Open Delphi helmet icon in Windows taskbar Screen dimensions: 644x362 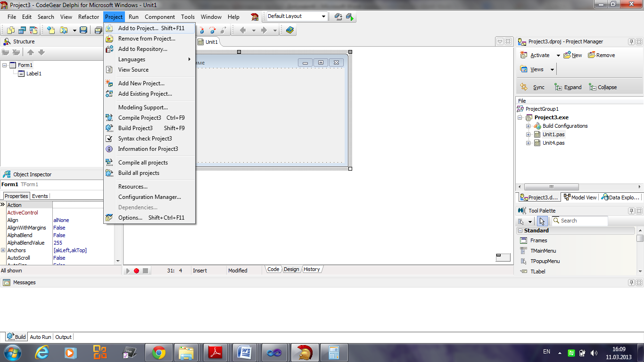tap(304, 353)
